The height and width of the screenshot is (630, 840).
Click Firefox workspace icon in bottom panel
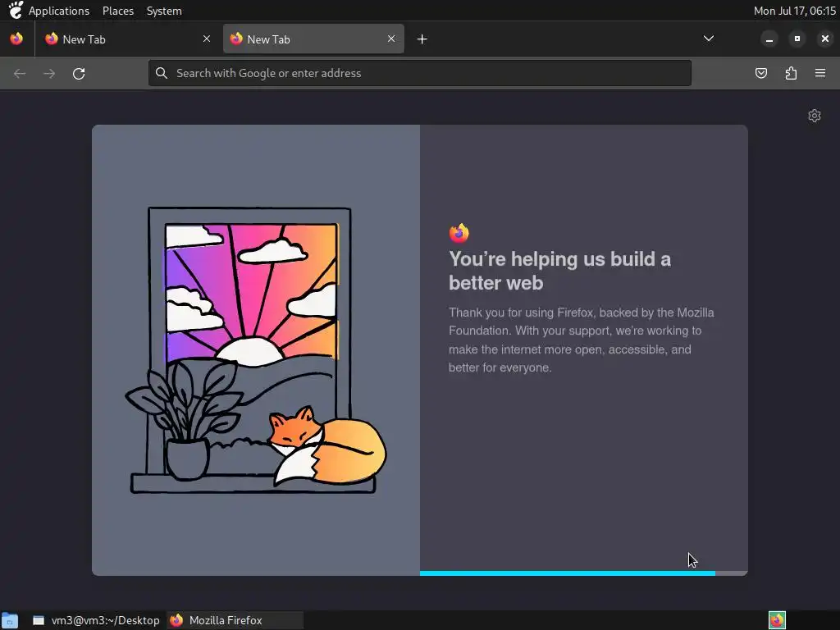pyautogui.click(x=777, y=620)
